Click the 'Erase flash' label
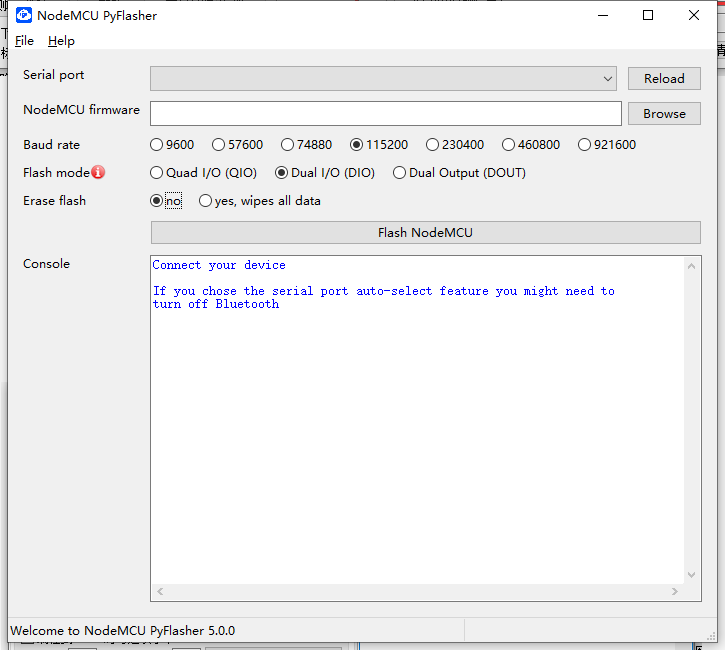Screen dimensions: 725x650 [55, 201]
